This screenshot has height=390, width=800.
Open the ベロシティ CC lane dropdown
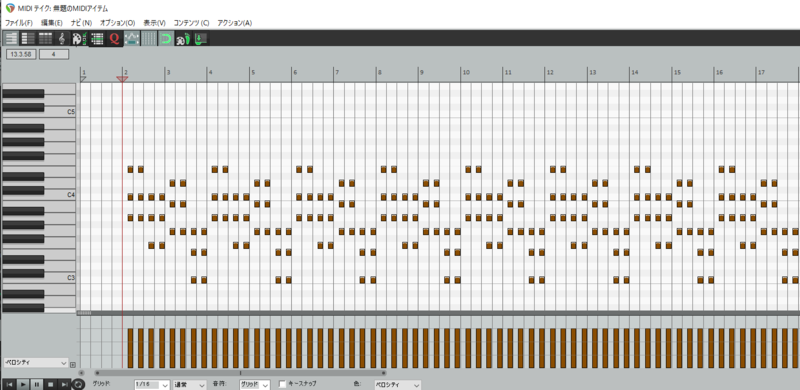[36, 362]
